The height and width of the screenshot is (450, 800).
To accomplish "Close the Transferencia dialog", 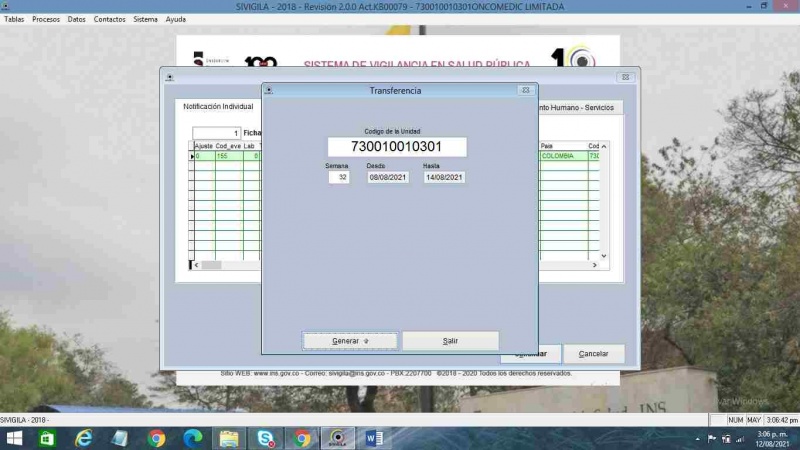I will pos(525,91).
